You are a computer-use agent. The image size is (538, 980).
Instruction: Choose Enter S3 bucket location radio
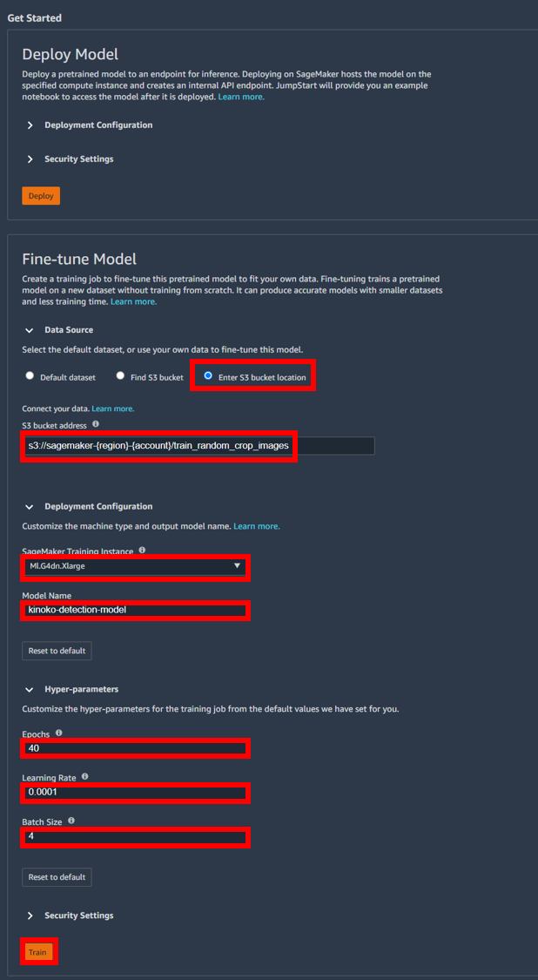pos(208,376)
